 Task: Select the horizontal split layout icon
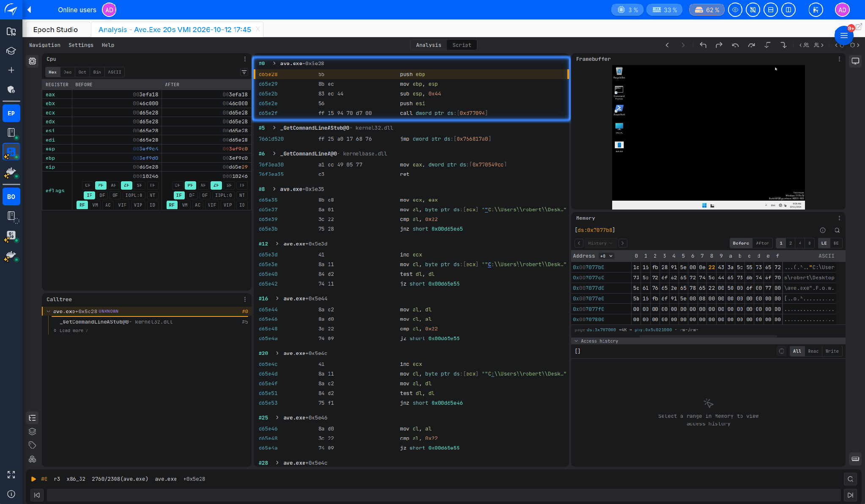tap(771, 10)
